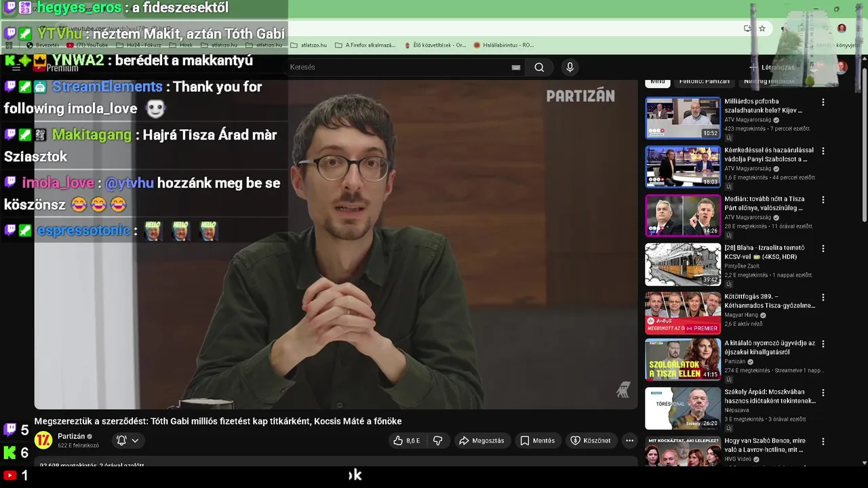Open options menu for Medián video

823,200
